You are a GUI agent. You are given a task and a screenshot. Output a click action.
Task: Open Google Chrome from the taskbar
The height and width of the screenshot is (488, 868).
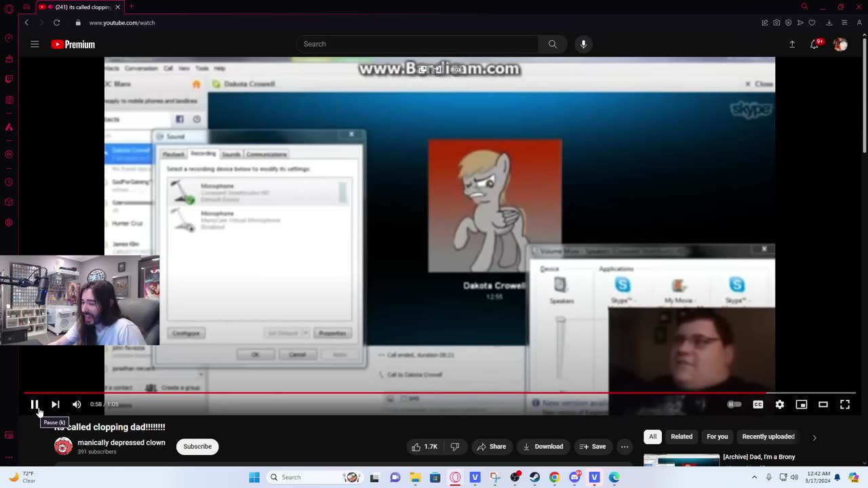(555, 477)
